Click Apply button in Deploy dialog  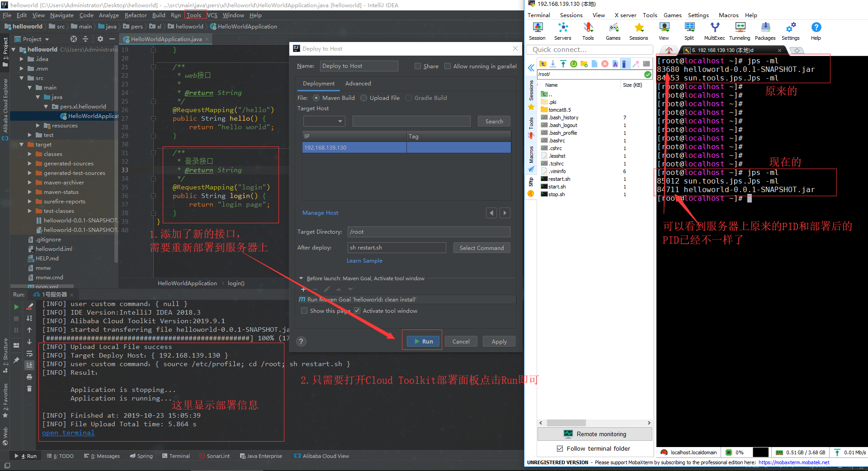pyautogui.click(x=499, y=341)
